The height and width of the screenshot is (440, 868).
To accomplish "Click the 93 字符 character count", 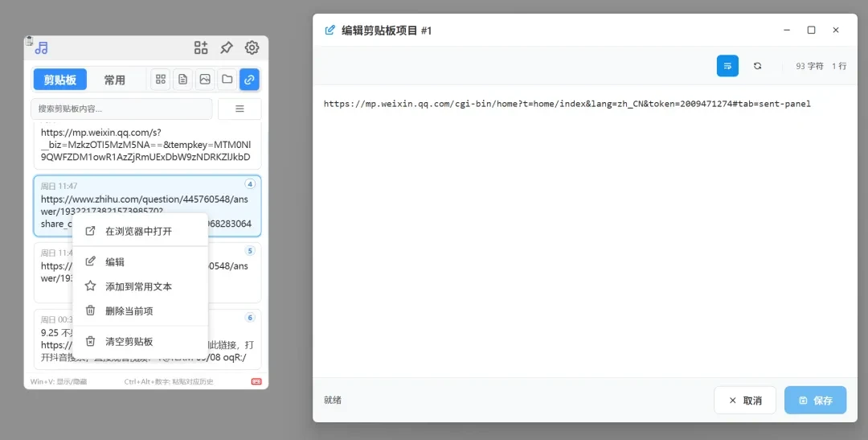I will pyautogui.click(x=810, y=66).
